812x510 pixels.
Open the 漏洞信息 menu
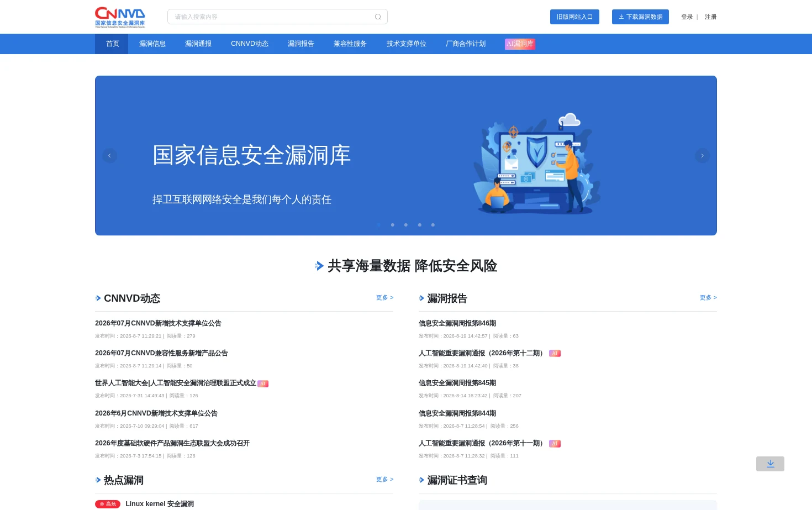(x=152, y=44)
